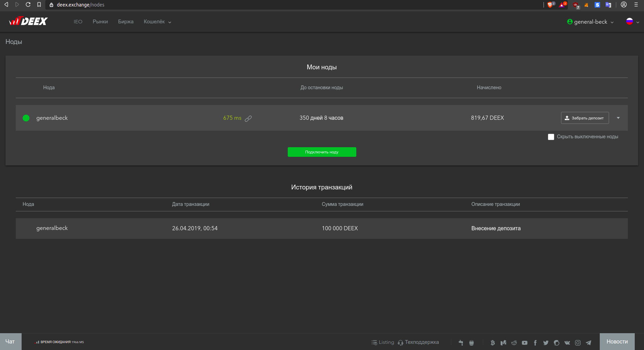Open Facebook icon in footer
The height and width of the screenshot is (350, 644).
click(535, 342)
